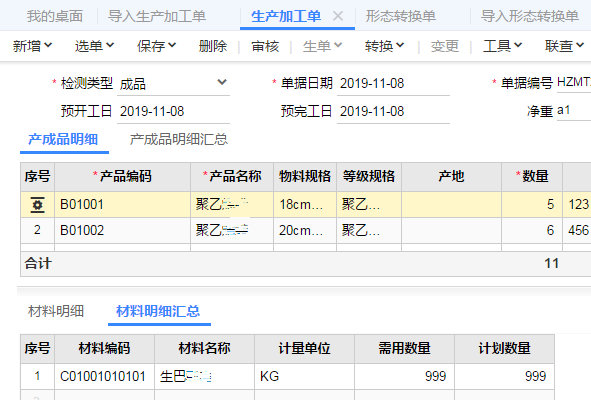
Task: Select material code cell C01001010101
Action: pyautogui.click(x=104, y=376)
